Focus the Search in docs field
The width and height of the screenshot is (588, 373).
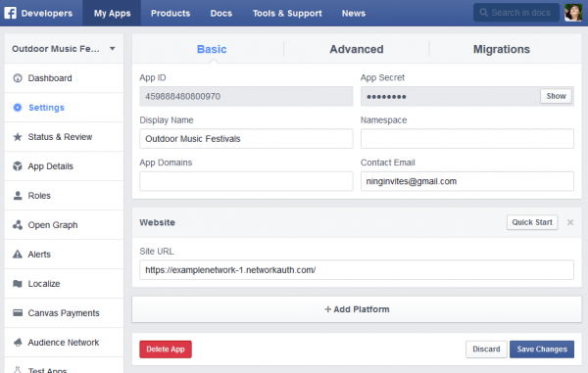[x=516, y=13]
